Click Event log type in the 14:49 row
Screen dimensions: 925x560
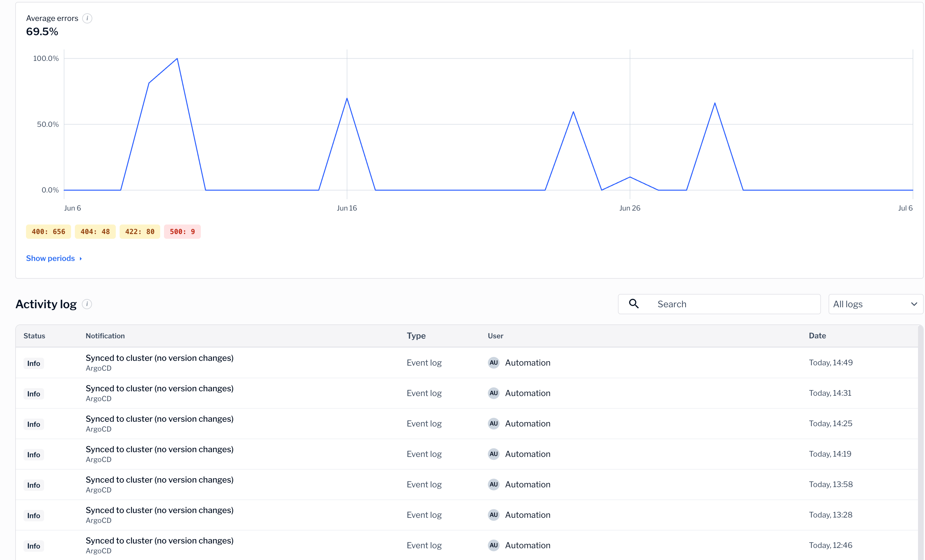(x=424, y=362)
